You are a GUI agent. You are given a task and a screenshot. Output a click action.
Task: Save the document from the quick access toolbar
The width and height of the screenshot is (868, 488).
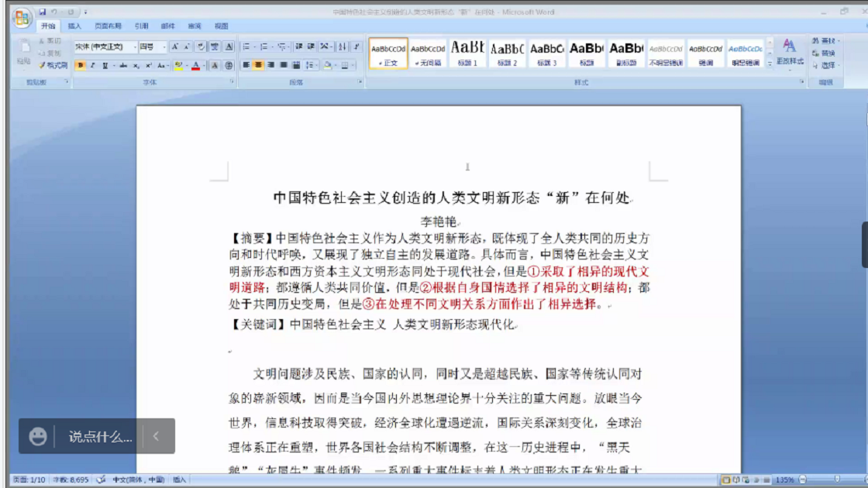[42, 12]
